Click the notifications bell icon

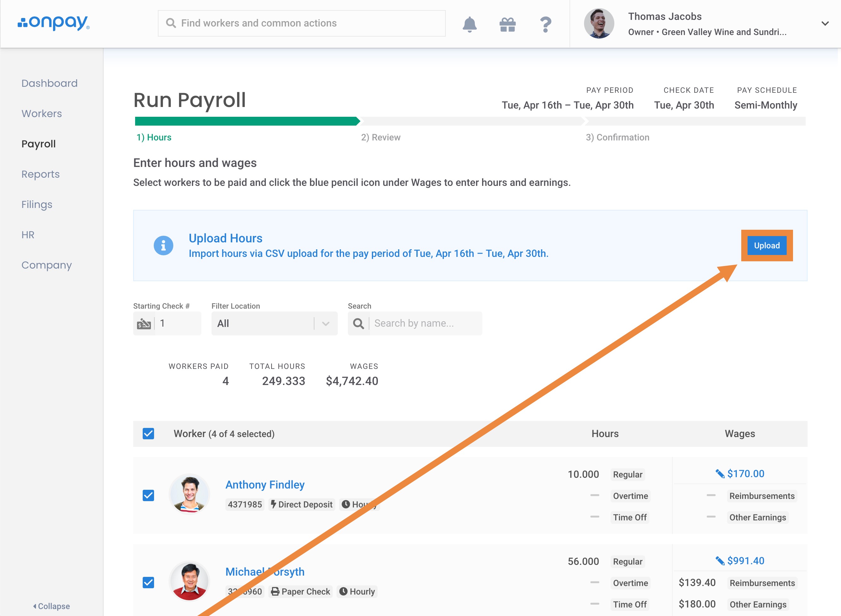click(469, 24)
